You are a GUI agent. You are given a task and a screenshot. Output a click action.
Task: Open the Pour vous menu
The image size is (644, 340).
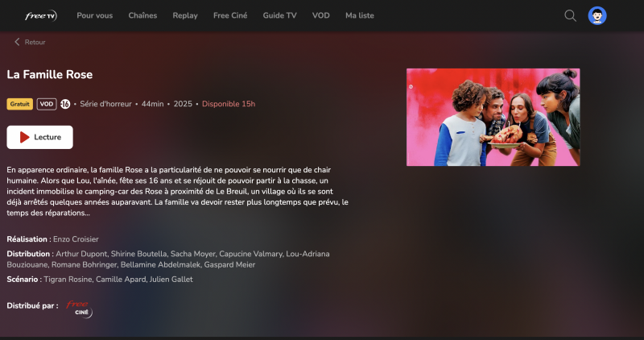[94, 15]
